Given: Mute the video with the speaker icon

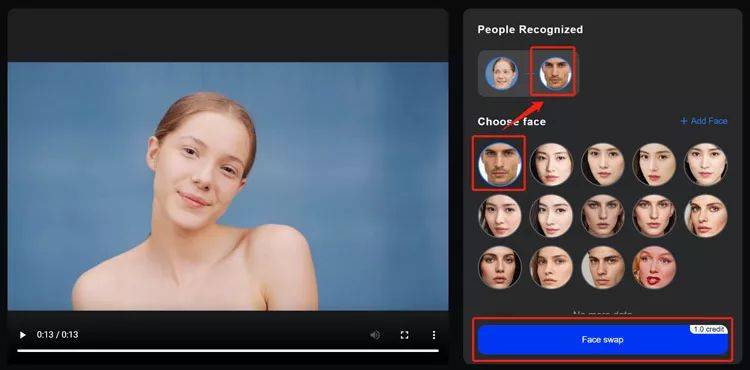Looking at the screenshot, I should click(x=375, y=335).
